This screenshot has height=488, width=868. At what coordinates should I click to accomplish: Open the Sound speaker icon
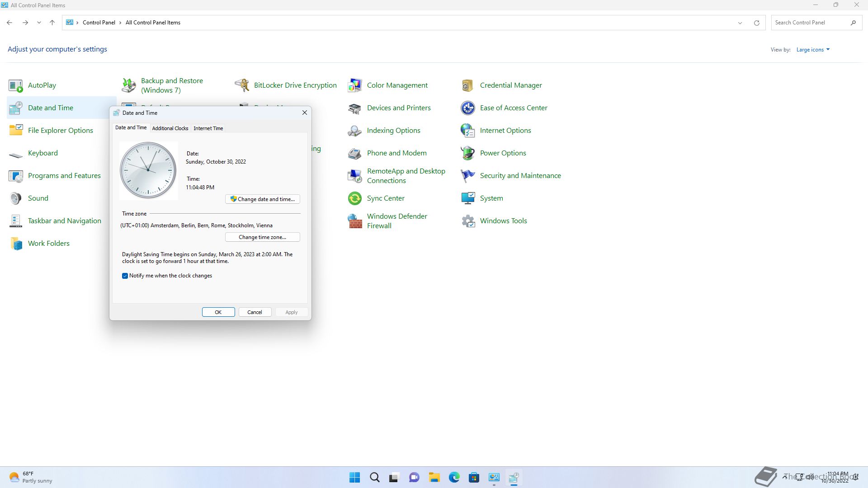point(16,198)
